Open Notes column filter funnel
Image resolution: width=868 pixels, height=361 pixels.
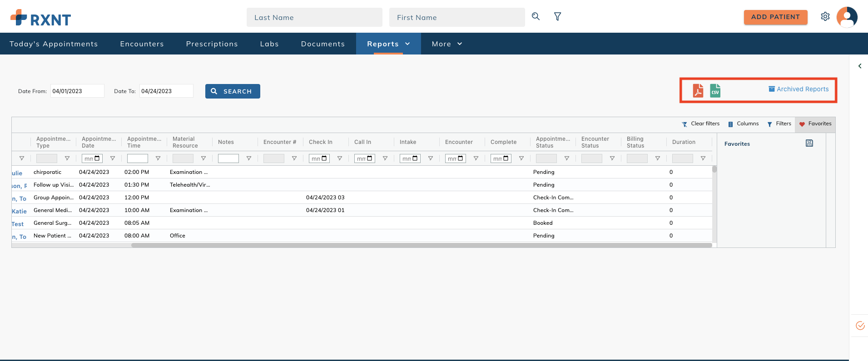249,158
